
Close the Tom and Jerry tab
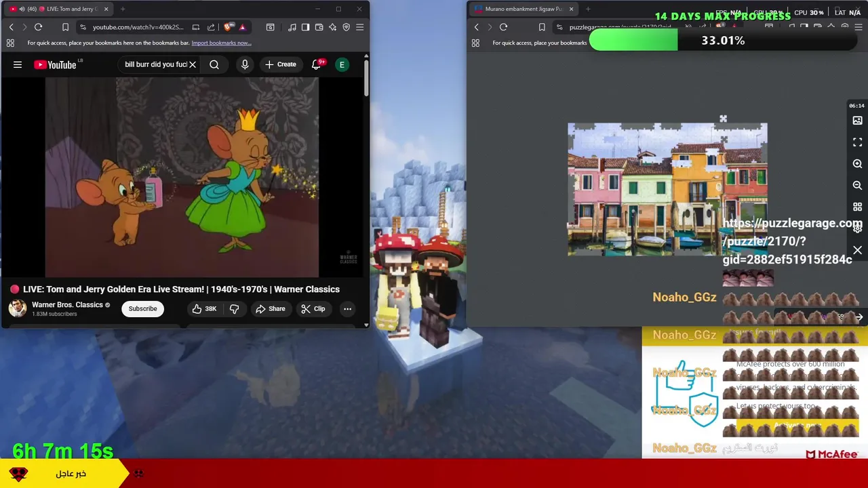point(106,9)
